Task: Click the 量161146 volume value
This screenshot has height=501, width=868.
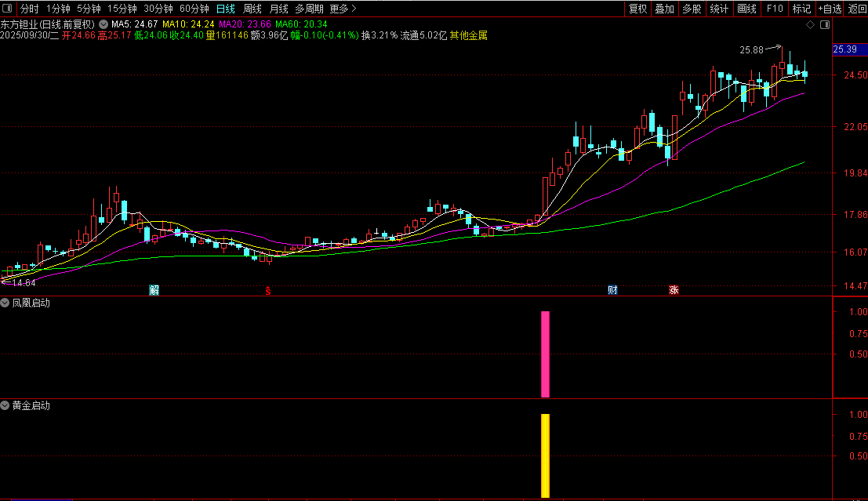Action: [227, 35]
